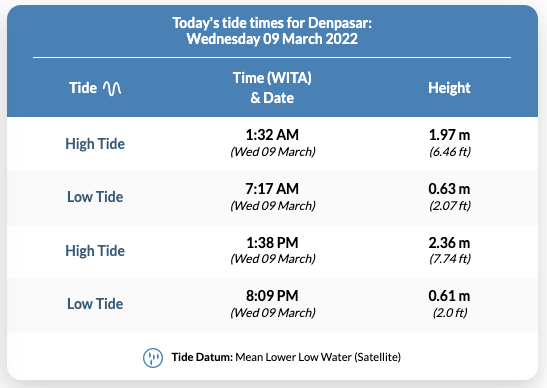Open the morning Low Tide link

[95, 197]
